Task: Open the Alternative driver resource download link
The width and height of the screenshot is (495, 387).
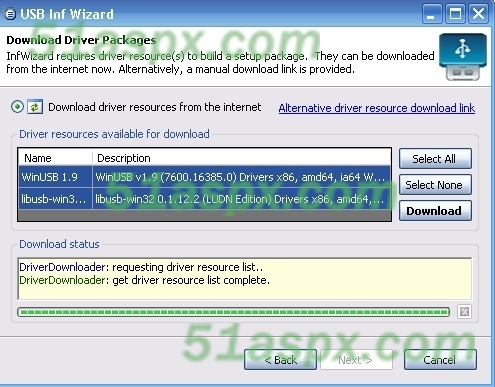Action: click(377, 108)
